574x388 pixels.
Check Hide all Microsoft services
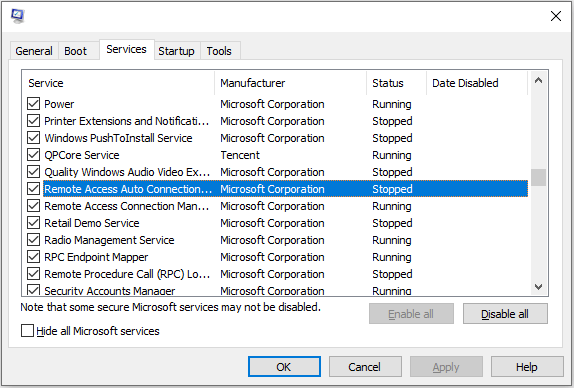(x=27, y=331)
